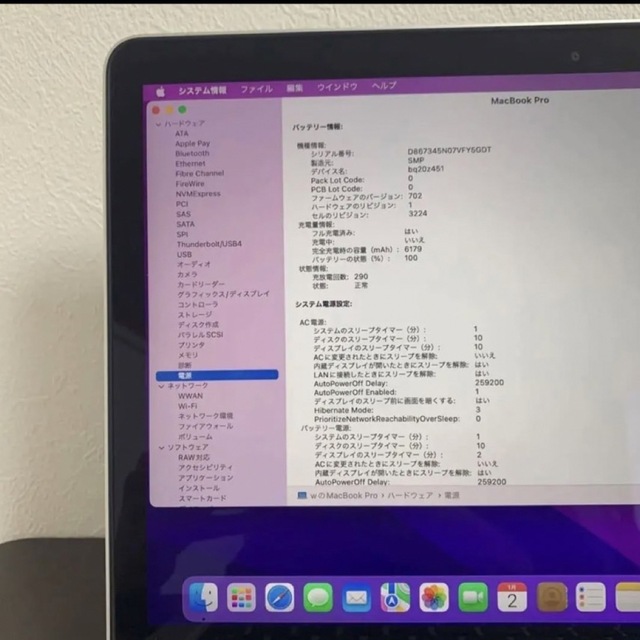Select PCI in the sidebar
This screenshot has width=640, height=640.
(182, 204)
